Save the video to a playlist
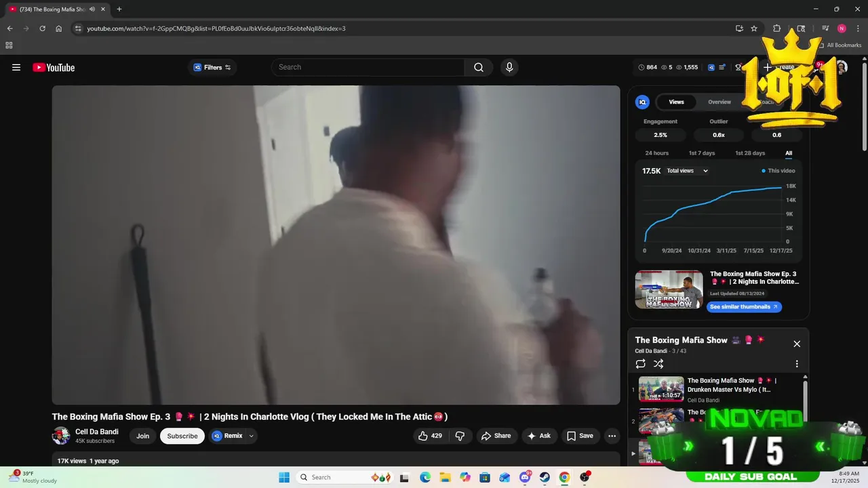Image resolution: width=868 pixels, height=488 pixels. [x=580, y=436]
